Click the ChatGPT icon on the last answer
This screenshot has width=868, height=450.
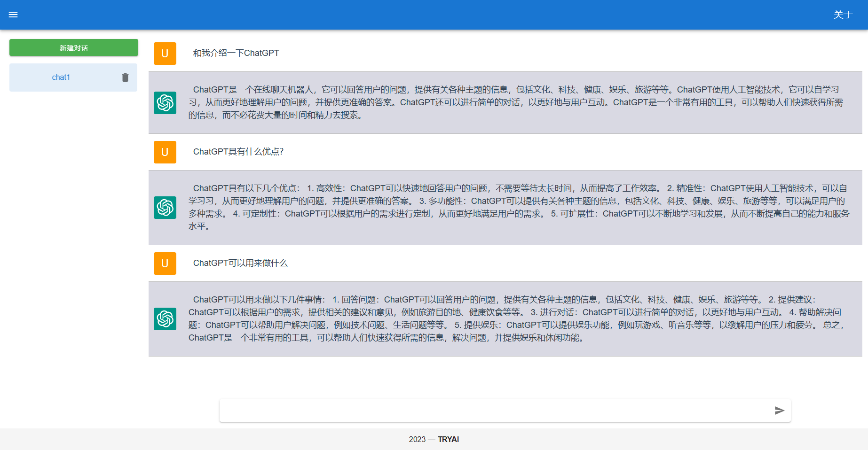point(165,318)
